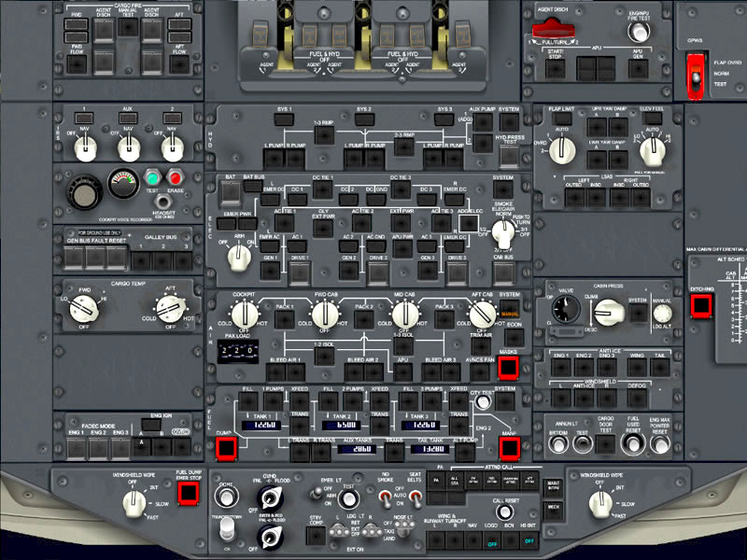Viewport: 747px width, 560px height.
Task: Push the ENG/APU FIRE TEST button
Action: (x=639, y=32)
